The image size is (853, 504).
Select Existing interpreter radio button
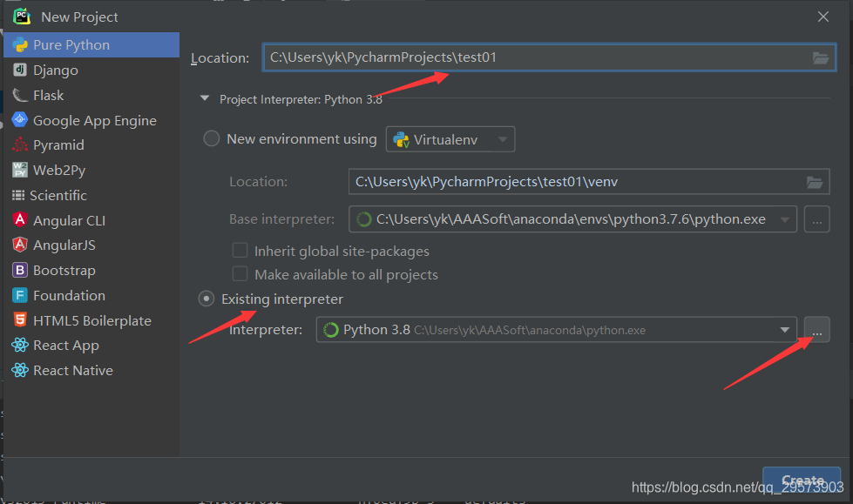click(x=206, y=299)
